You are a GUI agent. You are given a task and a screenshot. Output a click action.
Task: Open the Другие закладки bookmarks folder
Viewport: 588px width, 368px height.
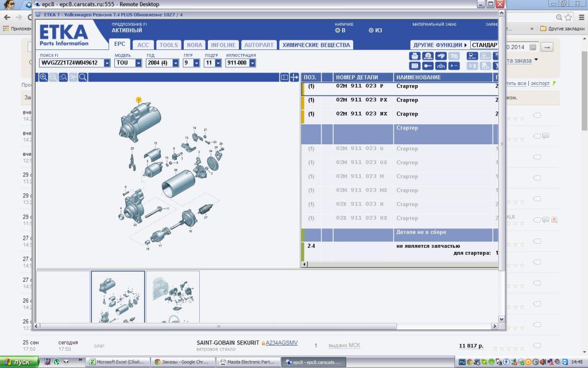click(562, 29)
